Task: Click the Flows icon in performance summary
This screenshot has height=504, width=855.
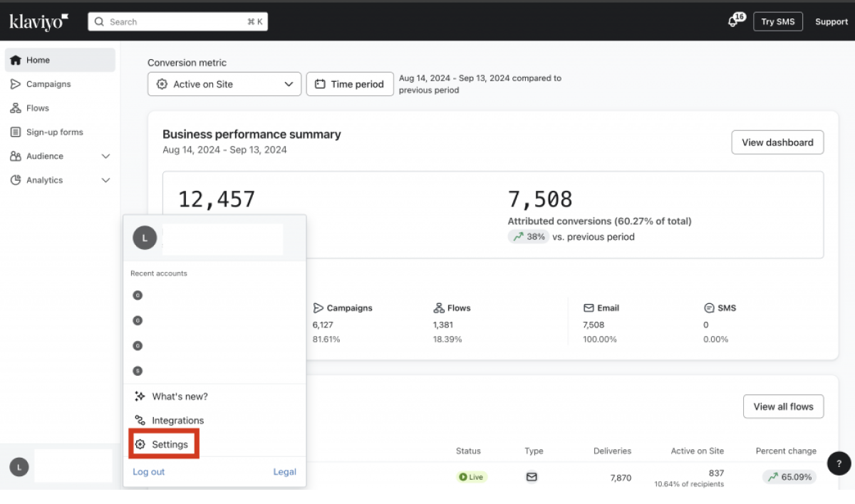Action: coord(439,308)
